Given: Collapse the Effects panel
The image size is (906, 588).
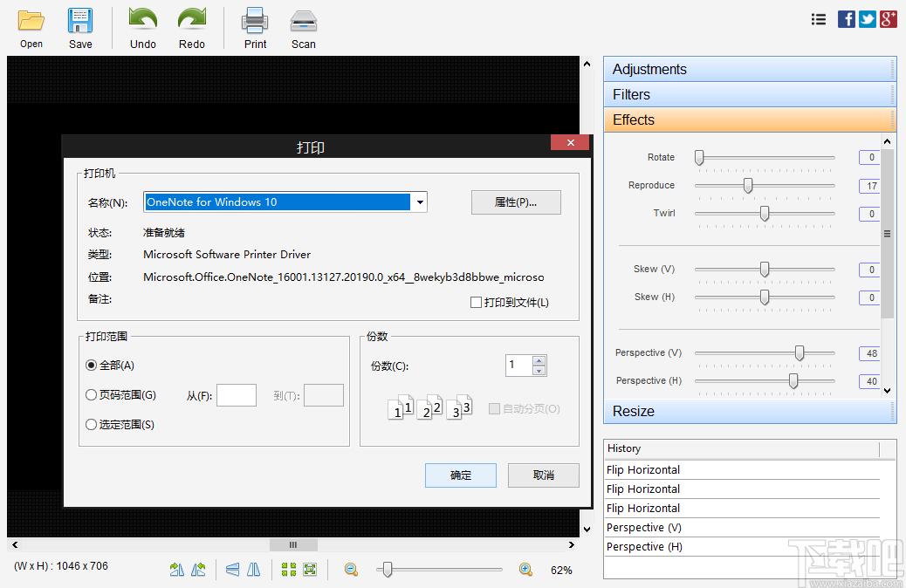Looking at the screenshot, I should click(x=750, y=120).
